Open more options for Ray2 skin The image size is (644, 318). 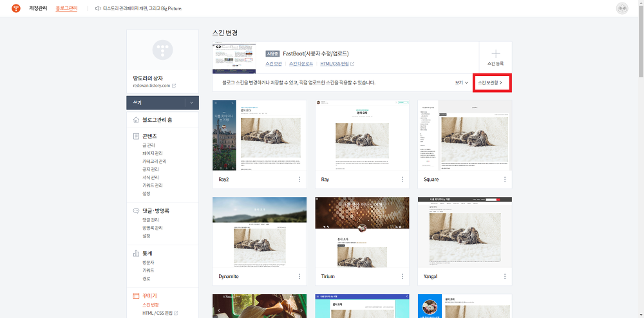(x=299, y=180)
